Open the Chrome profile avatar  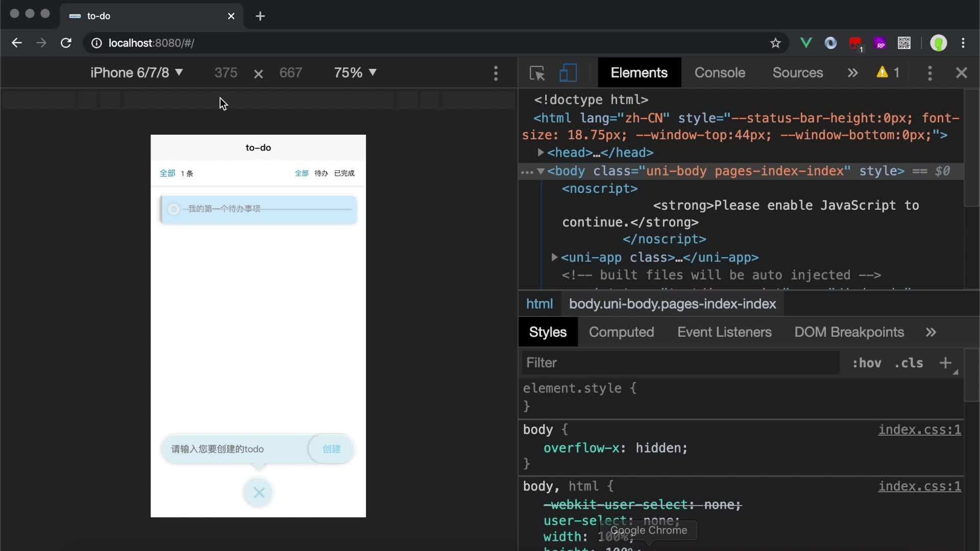pyautogui.click(x=938, y=43)
